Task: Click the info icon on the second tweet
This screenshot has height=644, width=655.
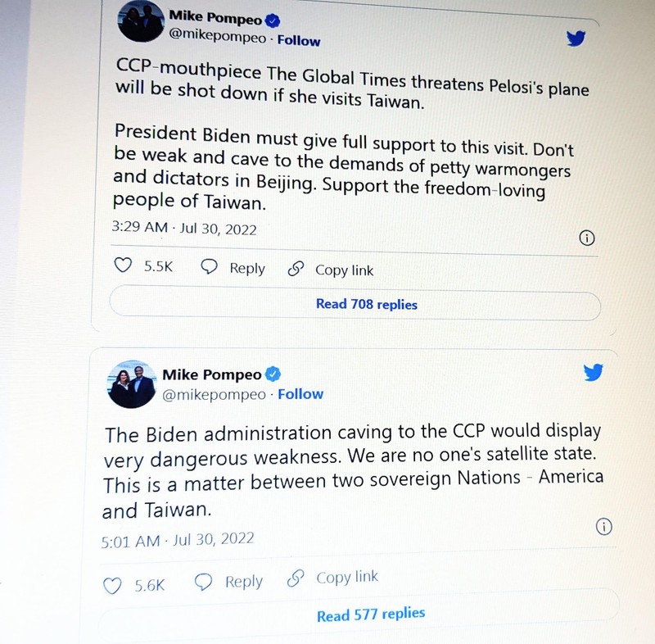Action: point(604,528)
